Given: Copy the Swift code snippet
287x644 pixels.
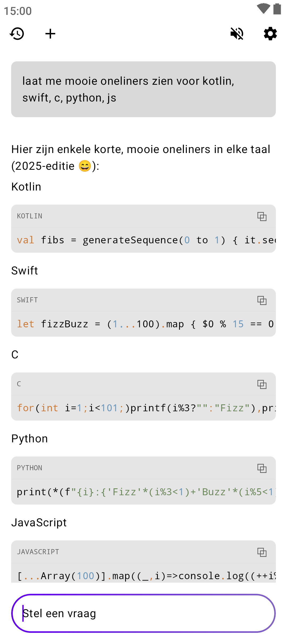Looking at the screenshot, I should [262, 300].
